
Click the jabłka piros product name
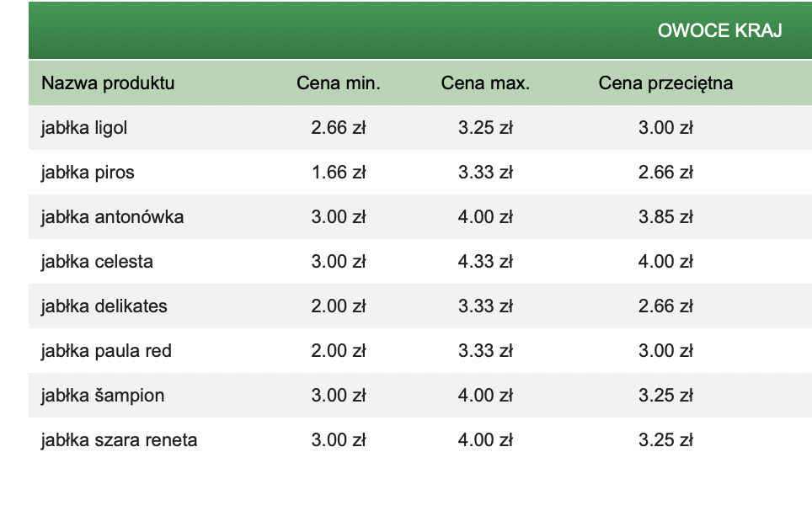pyautogui.click(x=88, y=173)
